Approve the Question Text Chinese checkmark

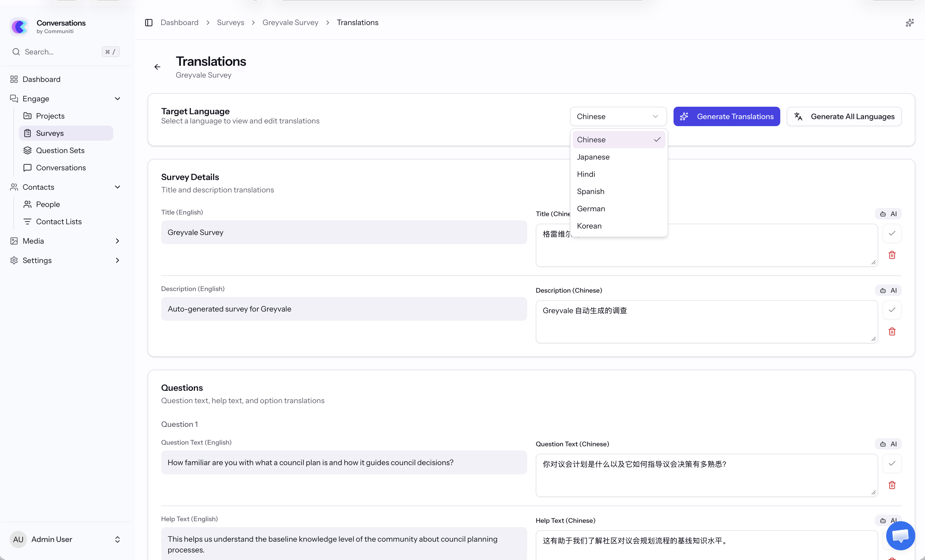pos(892,464)
